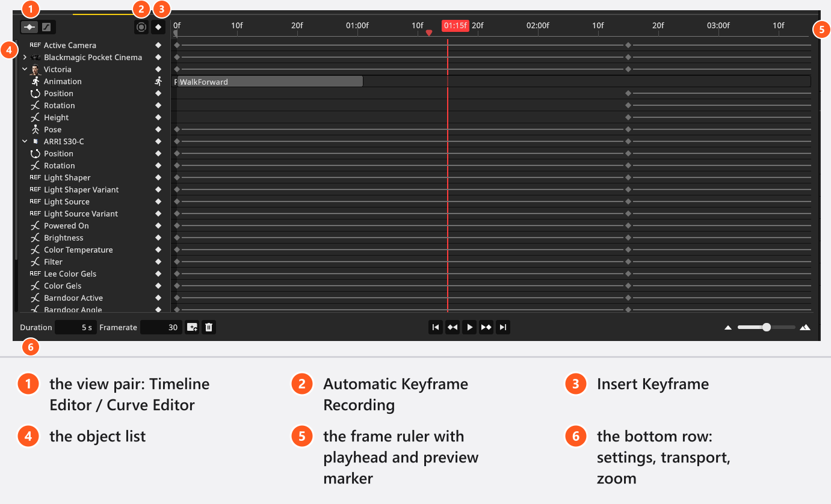Click the 02:00f mark on ruler
Screen dimensions: 831x504
(537, 25)
